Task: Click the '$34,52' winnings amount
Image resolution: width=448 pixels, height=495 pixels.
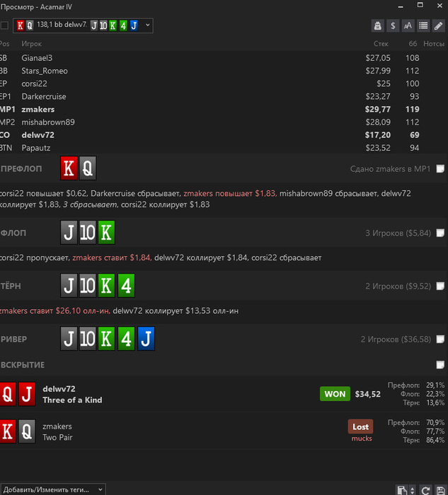Action: pos(368,394)
